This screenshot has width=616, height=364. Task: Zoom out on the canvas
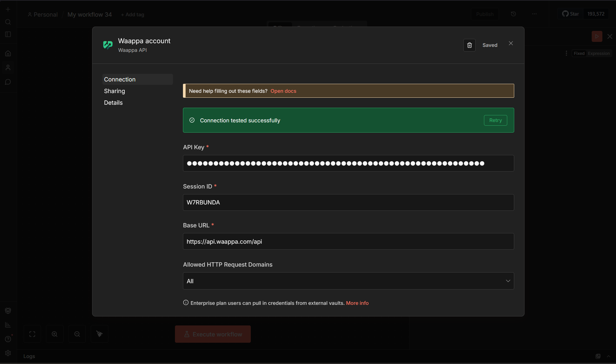pyautogui.click(x=77, y=334)
